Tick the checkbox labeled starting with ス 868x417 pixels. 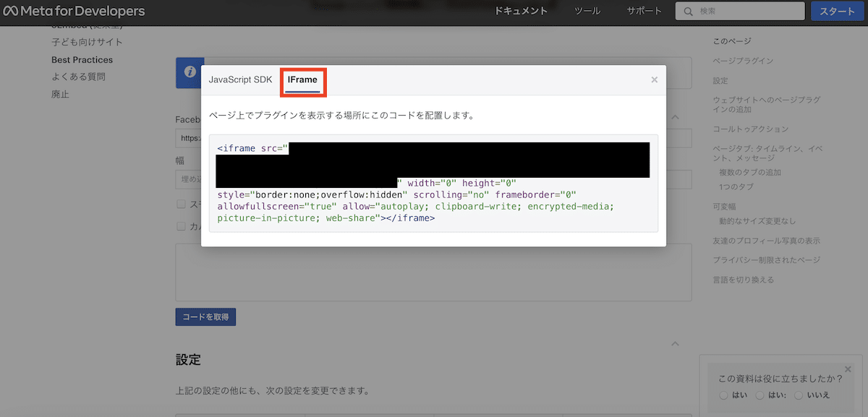pyautogui.click(x=182, y=205)
